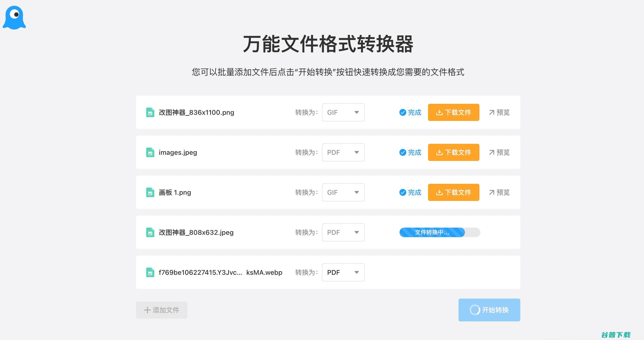Select file name 画板 1.png
The image size is (644, 340).
pyautogui.click(x=175, y=192)
